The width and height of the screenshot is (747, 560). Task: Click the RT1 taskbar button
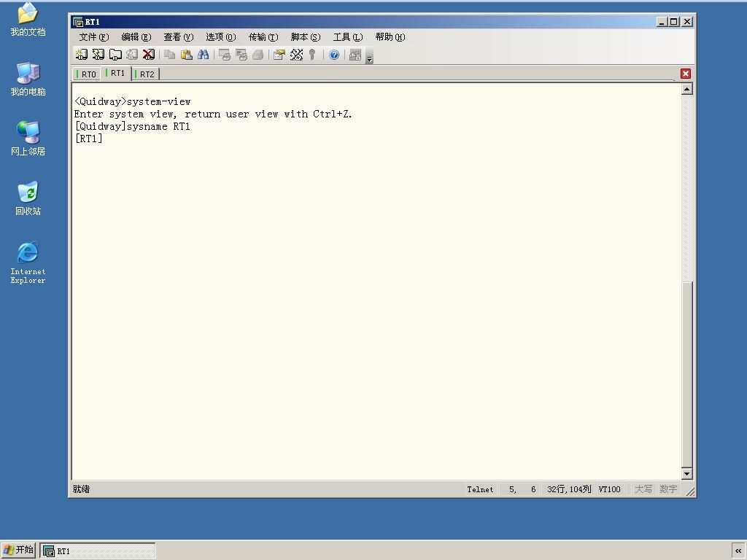click(x=98, y=551)
